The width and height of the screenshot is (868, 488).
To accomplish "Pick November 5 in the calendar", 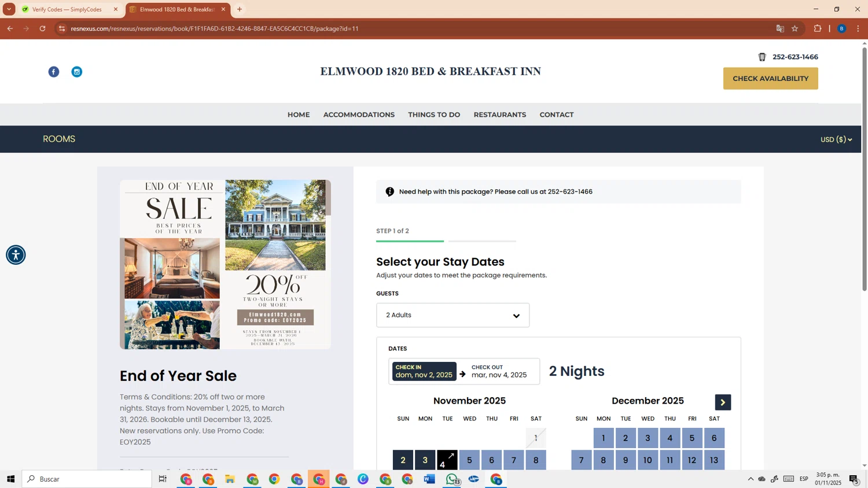I will [469, 460].
